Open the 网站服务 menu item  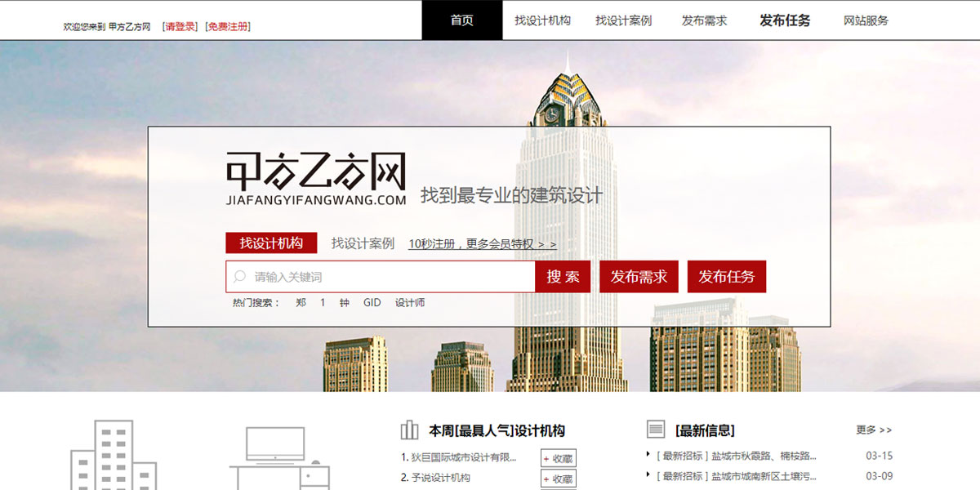click(x=866, y=20)
